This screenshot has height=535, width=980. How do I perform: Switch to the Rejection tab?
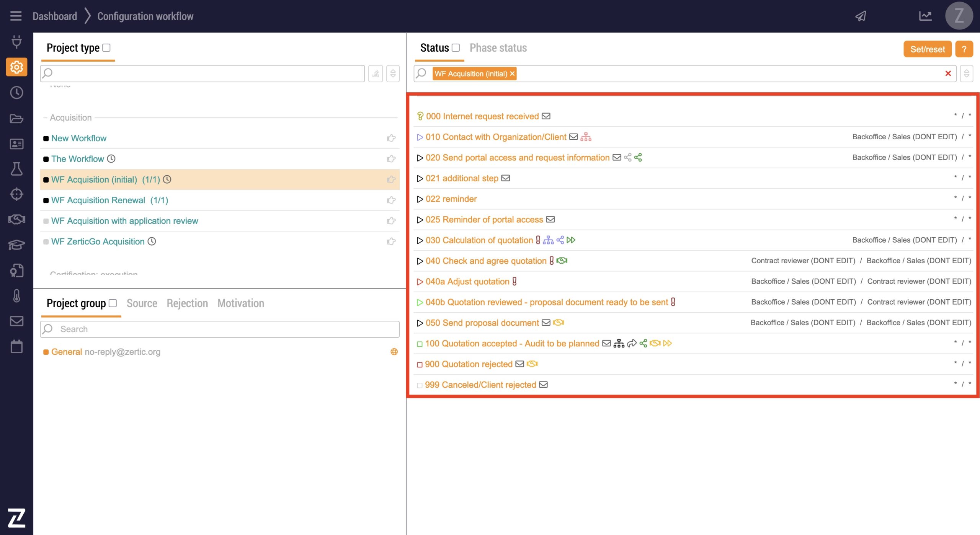coord(187,303)
